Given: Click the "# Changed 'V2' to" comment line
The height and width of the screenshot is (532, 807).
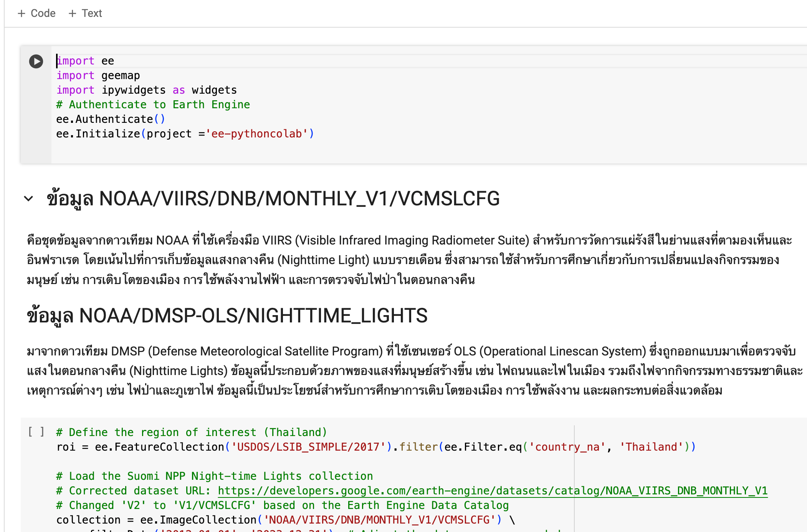Looking at the screenshot, I should coord(283,505).
